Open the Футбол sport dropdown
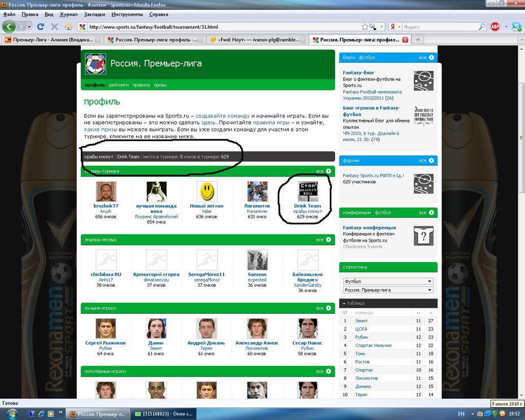 (388, 281)
